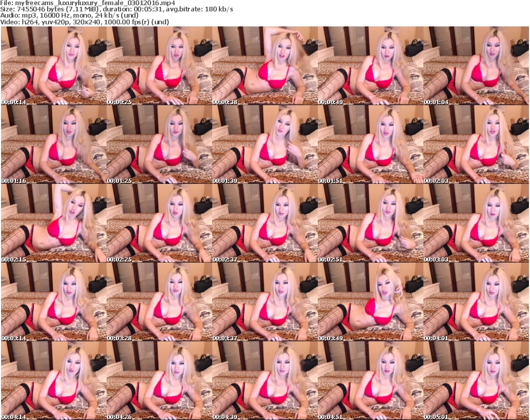Select the thumbnail timestamped 00:02:51

coord(371,223)
